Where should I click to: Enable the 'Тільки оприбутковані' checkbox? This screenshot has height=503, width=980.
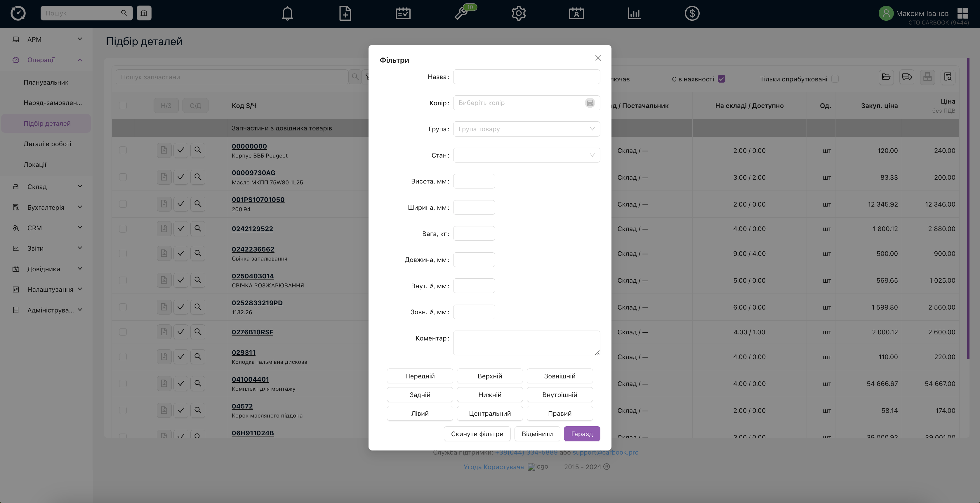tap(835, 79)
